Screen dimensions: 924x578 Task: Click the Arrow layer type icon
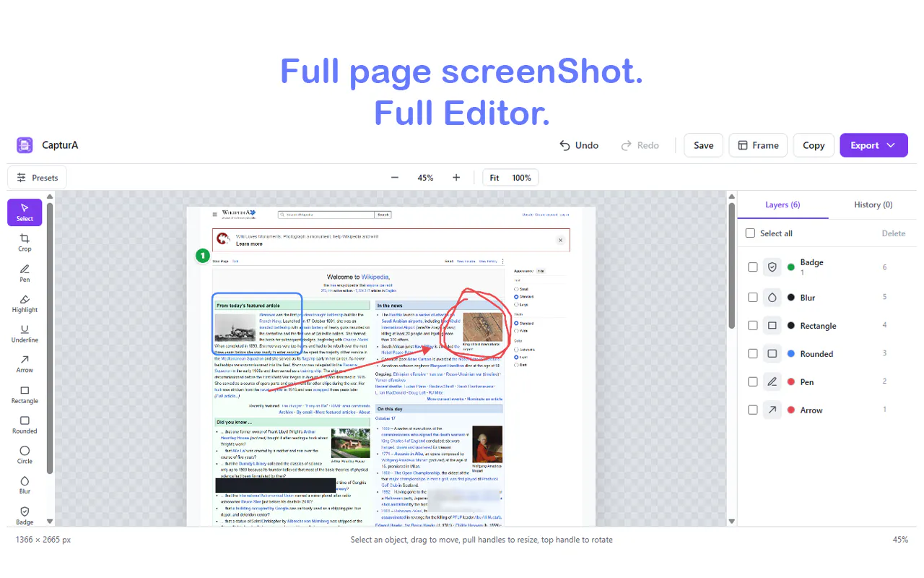pos(772,410)
